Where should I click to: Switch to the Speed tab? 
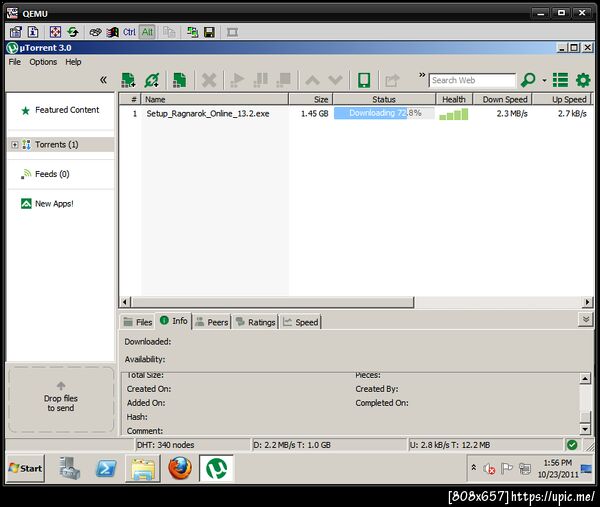point(301,322)
